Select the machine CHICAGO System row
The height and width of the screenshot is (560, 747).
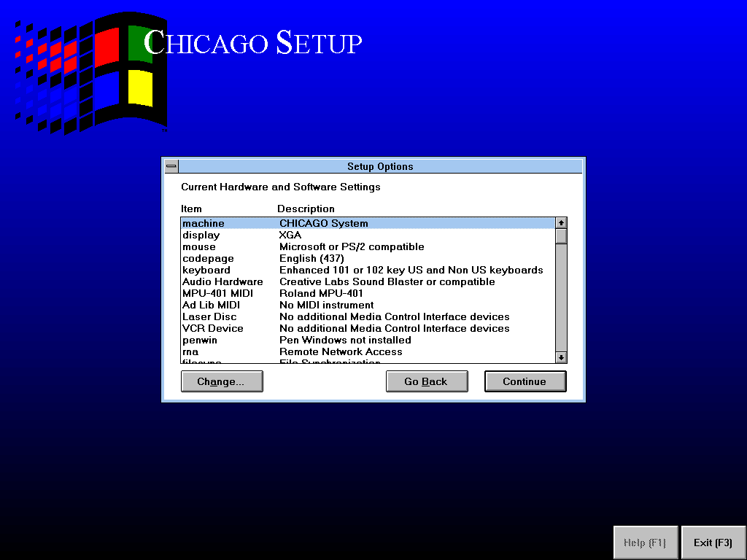[x=368, y=223]
